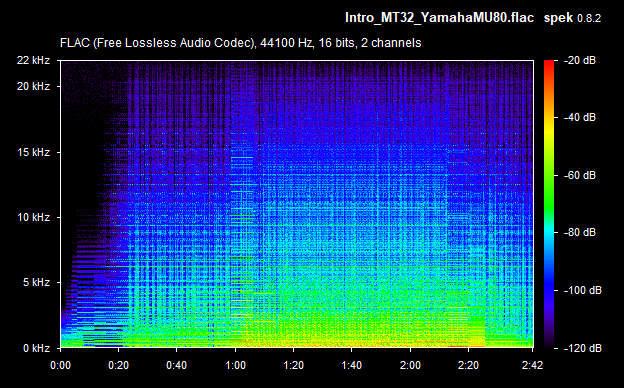Select the 1:40 time tick label
The width and height of the screenshot is (624, 388).
click(x=352, y=365)
